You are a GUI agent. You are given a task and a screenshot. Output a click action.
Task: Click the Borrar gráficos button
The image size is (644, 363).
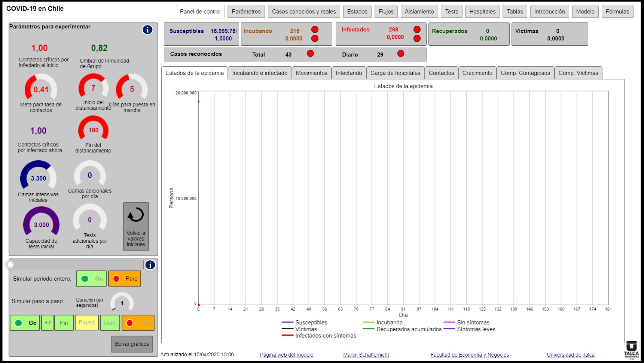(x=132, y=344)
